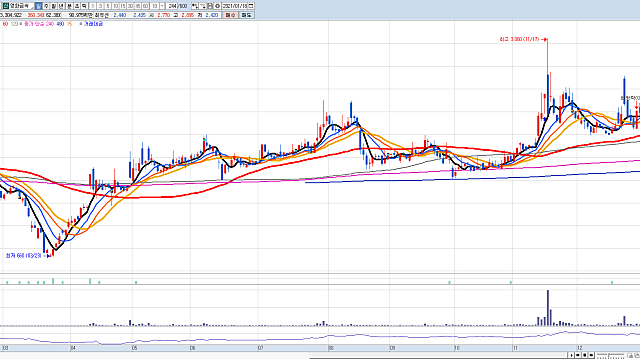
Task: Click the blue 매도 (sell) button
Action: click(247, 15)
